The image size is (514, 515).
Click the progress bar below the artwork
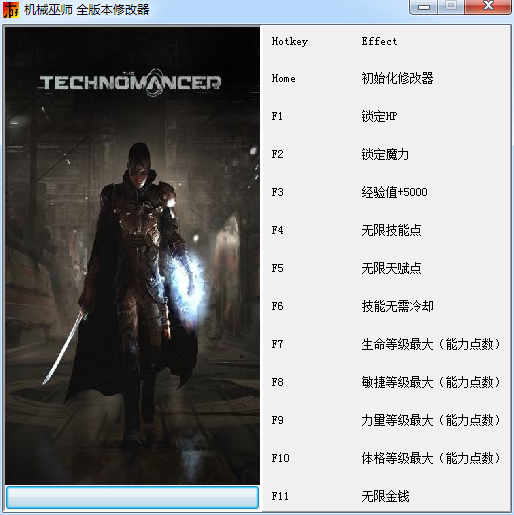point(132,497)
